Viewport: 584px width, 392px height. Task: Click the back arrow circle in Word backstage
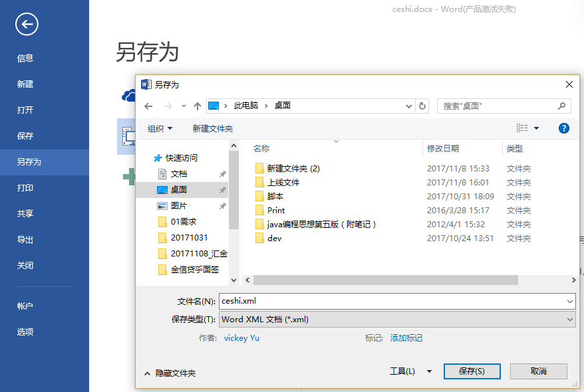pos(27,24)
